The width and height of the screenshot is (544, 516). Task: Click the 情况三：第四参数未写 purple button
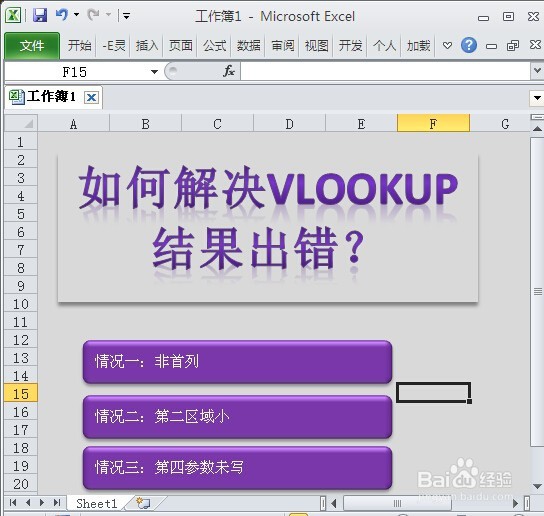coord(237,467)
